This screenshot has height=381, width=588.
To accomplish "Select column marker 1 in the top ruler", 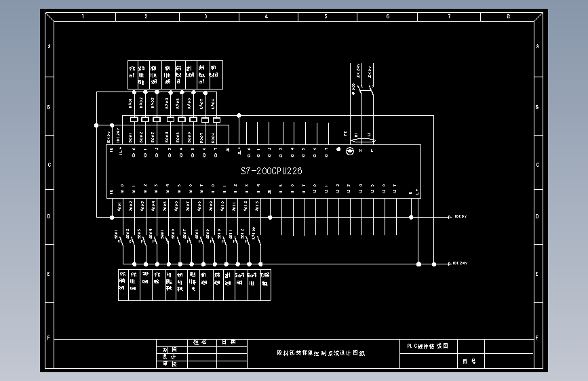I will [x=83, y=16].
